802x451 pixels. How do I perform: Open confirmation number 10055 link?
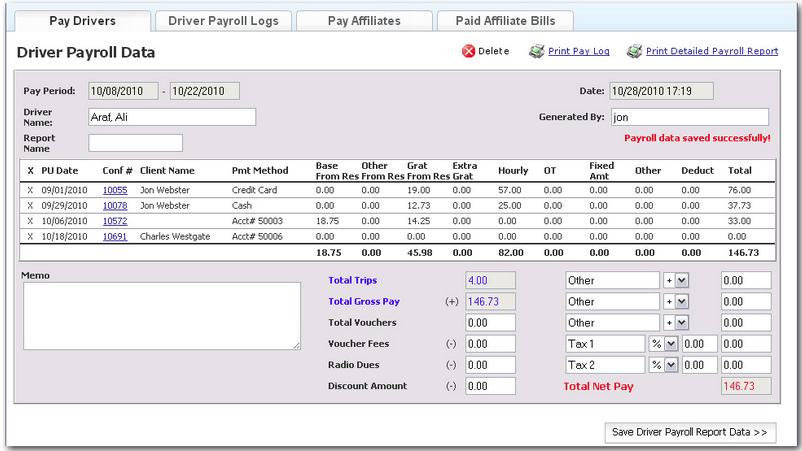tap(115, 189)
